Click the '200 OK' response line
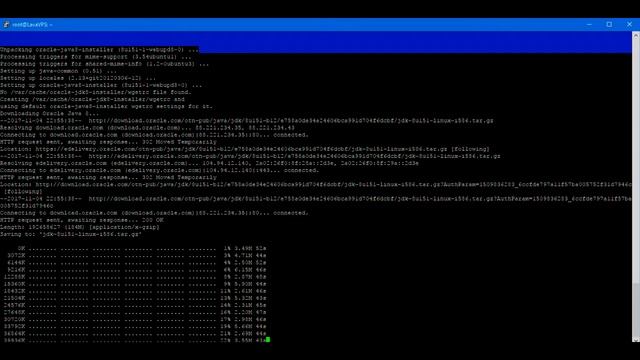Screen dimensions: 640x360 point(82,220)
